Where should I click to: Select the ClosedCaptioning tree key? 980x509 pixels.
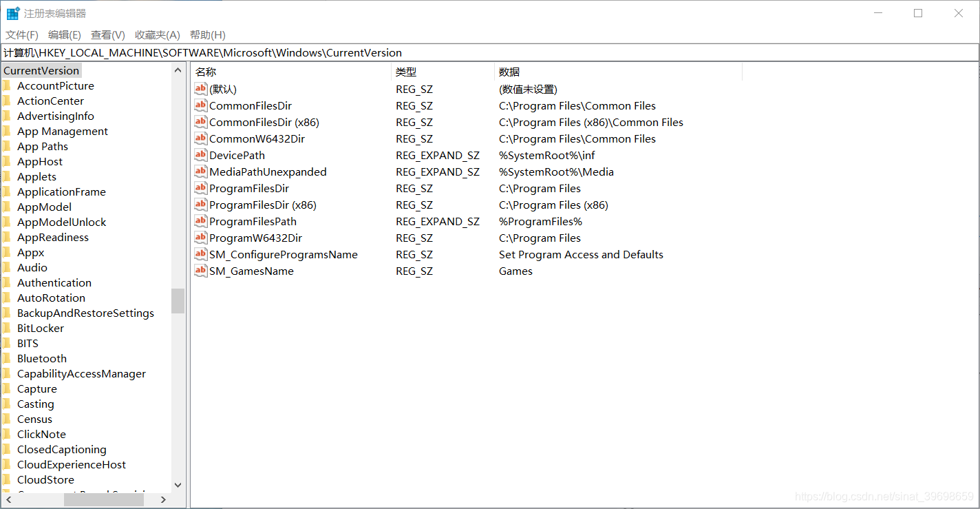coord(62,449)
